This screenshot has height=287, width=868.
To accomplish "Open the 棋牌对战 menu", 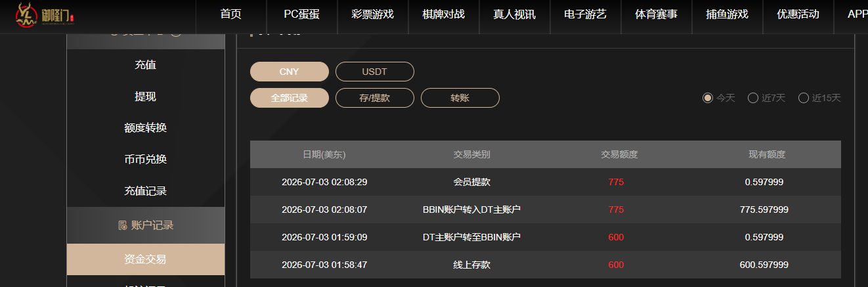I will [444, 14].
